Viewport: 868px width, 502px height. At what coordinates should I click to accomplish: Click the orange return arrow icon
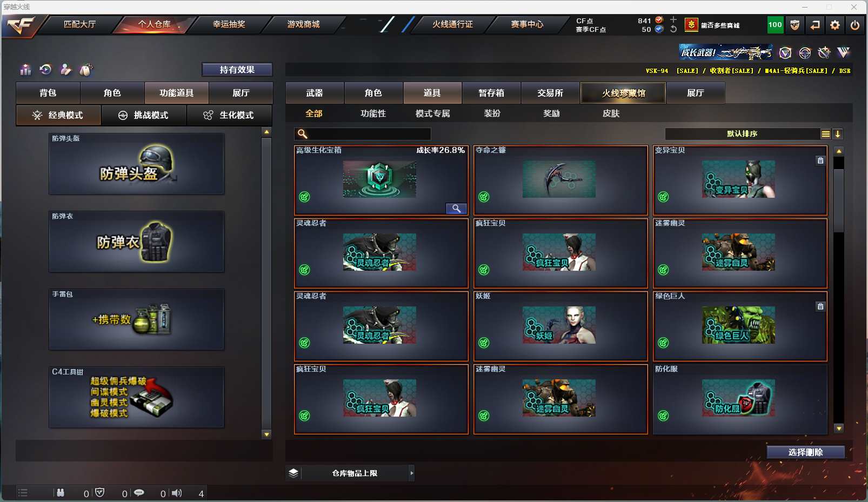[x=815, y=25]
